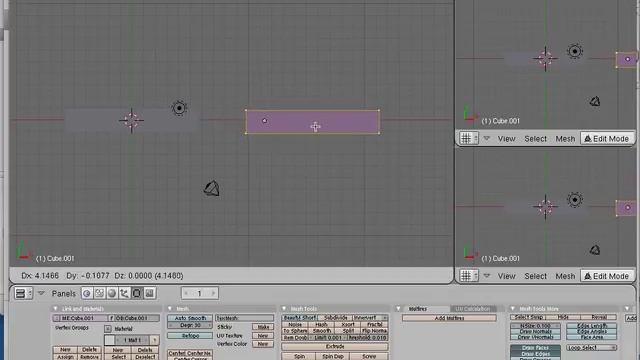640x360 pixels.
Task: Click the camera object in upper-right viewport
Action: click(595, 101)
